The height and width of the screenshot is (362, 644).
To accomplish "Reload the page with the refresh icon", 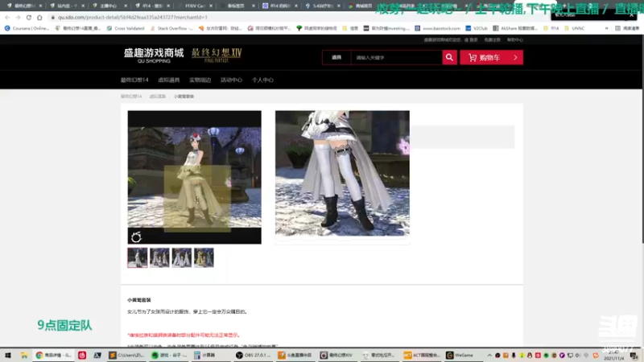I will 29,17.
